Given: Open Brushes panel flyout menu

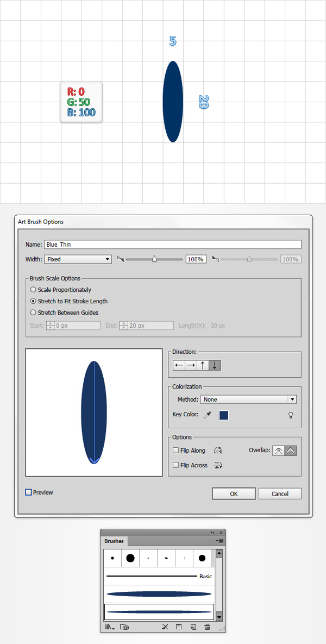Looking at the screenshot, I should (220, 541).
